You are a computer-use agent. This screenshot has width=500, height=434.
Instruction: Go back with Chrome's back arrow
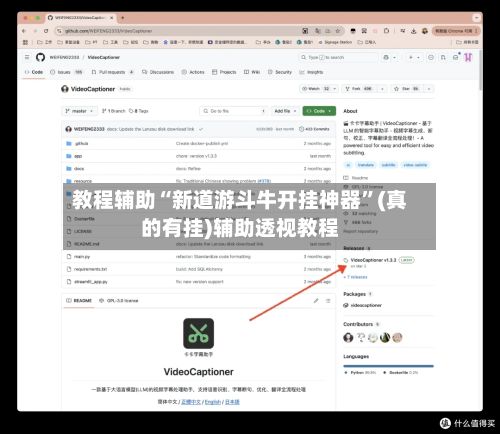pyautogui.click(x=24, y=31)
